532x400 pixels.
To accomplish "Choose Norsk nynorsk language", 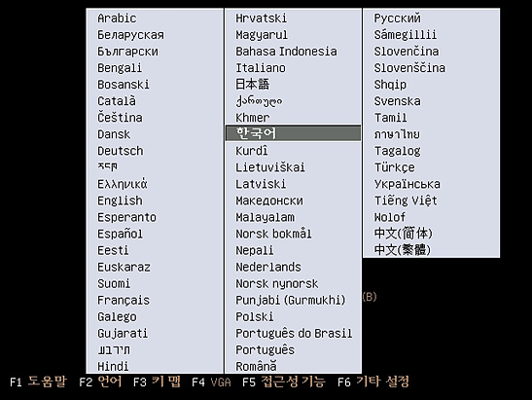I will click(277, 283).
